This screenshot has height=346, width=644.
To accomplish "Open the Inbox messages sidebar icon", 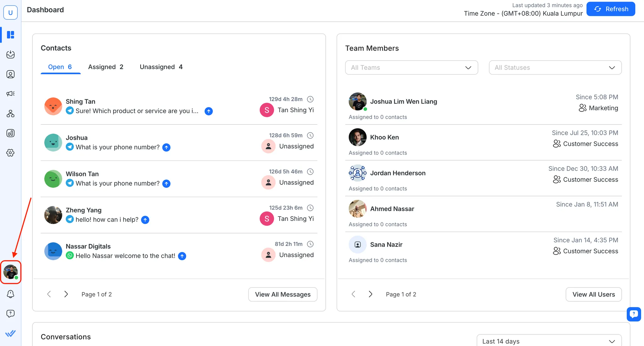I will 10,54.
